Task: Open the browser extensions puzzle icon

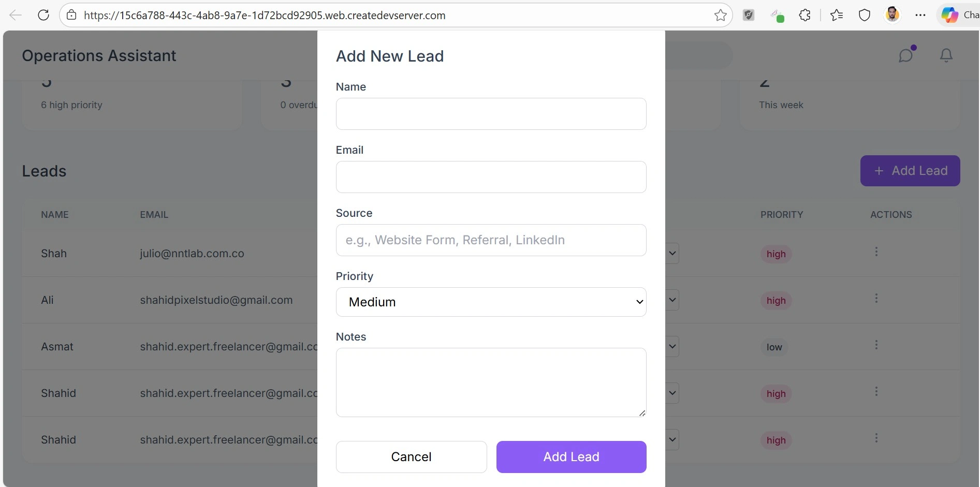Action: [x=805, y=15]
